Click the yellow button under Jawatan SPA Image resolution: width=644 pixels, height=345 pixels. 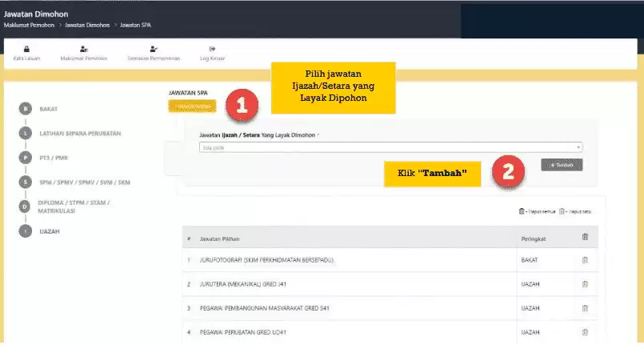[192, 106]
